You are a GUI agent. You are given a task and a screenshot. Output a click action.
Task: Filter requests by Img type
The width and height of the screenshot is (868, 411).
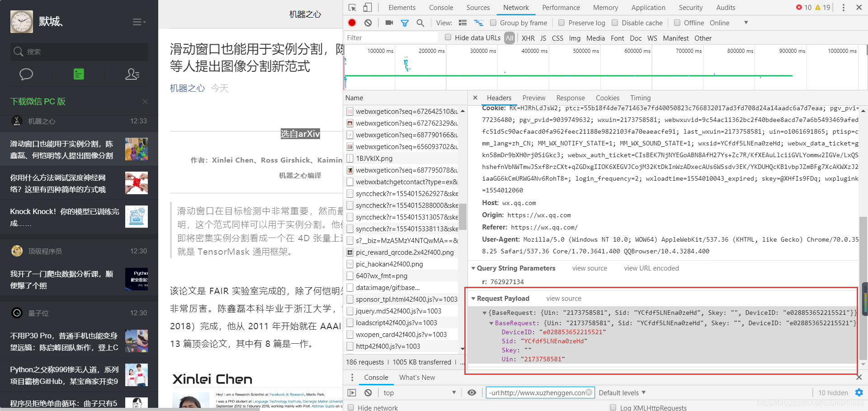pyautogui.click(x=575, y=38)
